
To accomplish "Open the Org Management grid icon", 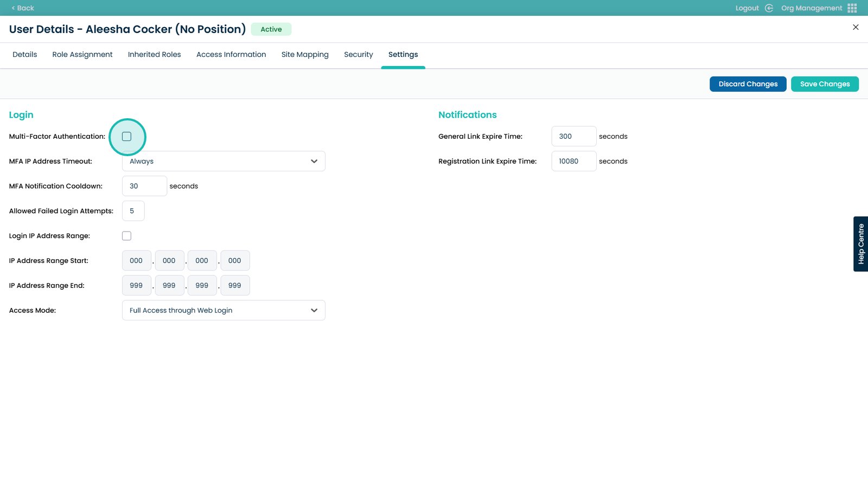I will tap(852, 8).
